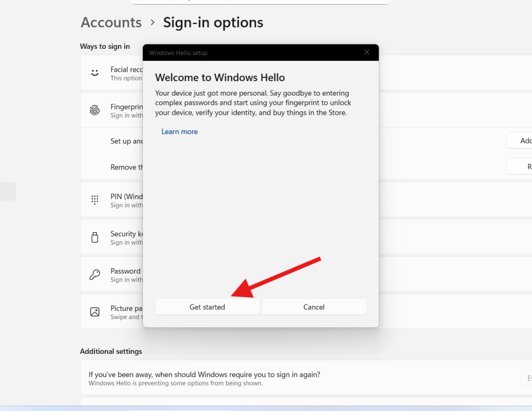Click the search field at the top
532x411 pixels.
(x=260, y=2)
